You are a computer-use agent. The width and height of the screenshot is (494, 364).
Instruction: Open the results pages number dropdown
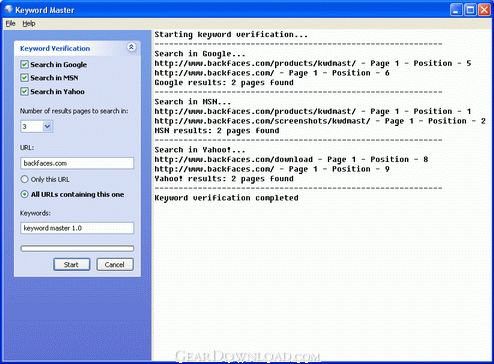click(47, 126)
